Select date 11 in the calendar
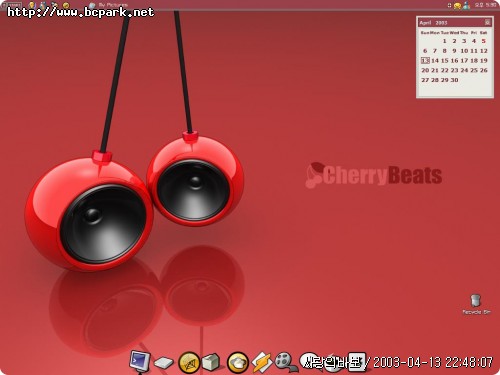Image resolution: width=500 pixels, height=375 pixels. pyautogui.click(x=474, y=51)
